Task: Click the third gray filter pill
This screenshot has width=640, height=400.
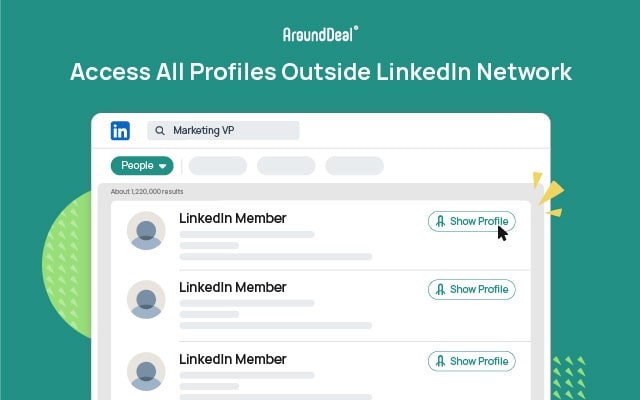Action: (x=354, y=166)
